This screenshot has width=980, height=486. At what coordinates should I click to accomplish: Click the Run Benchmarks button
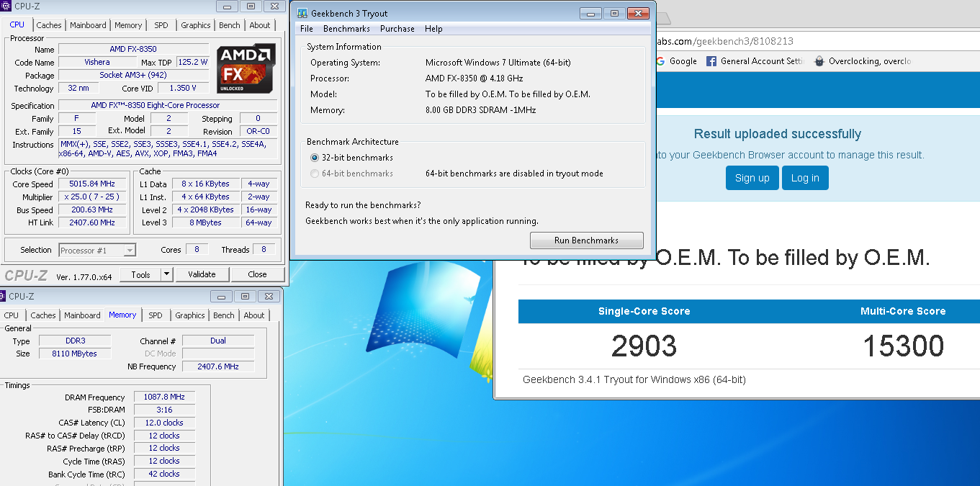pos(586,240)
